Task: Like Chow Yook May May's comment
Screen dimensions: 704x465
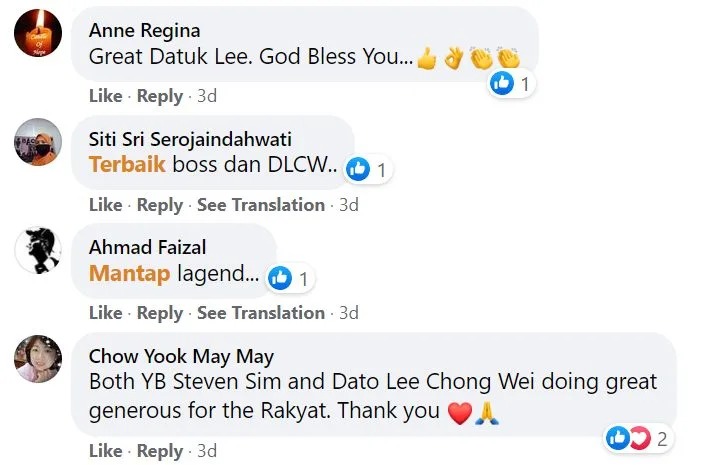Action: tap(106, 451)
